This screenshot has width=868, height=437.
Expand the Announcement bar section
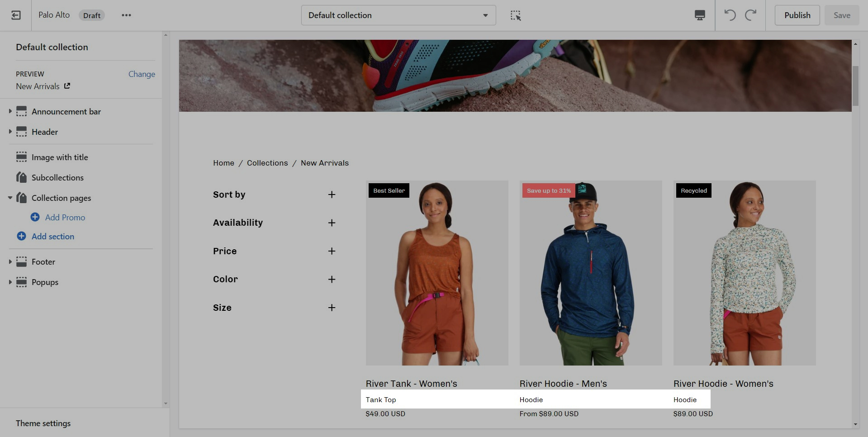click(10, 111)
